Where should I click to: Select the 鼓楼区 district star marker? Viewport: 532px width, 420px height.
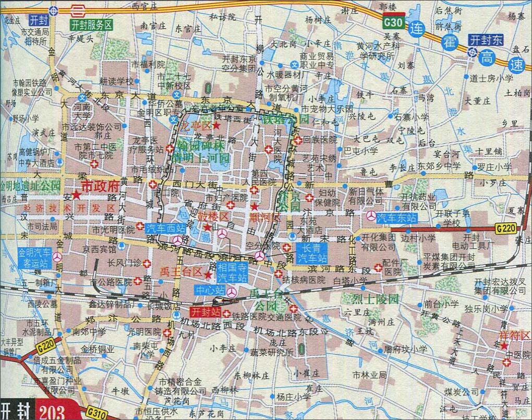[x=208, y=227]
